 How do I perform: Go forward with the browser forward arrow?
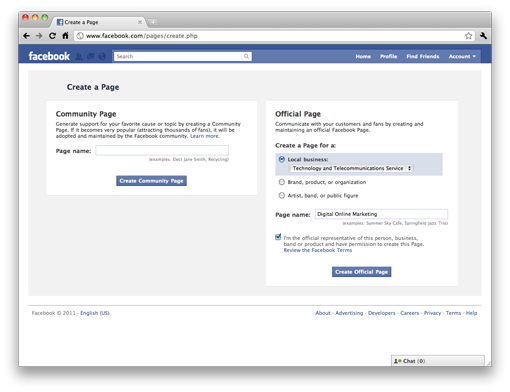click(39, 36)
